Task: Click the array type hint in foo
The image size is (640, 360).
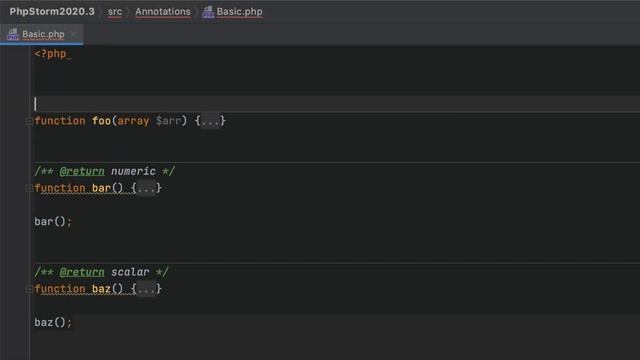Action: [x=133, y=121]
